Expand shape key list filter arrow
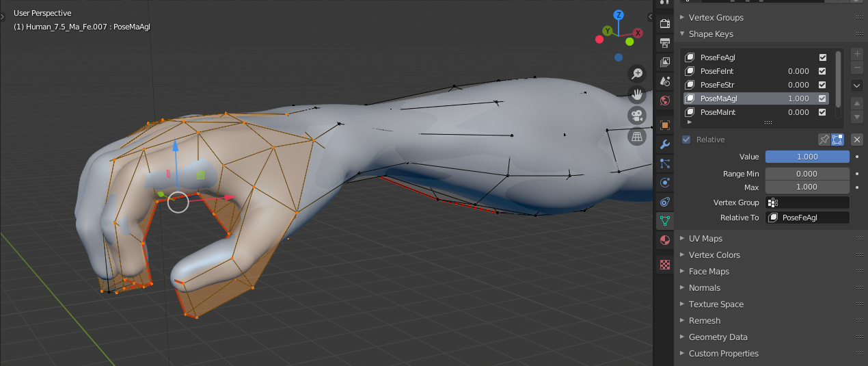The width and height of the screenshot is (868, 366). click(x=689, y=122)
